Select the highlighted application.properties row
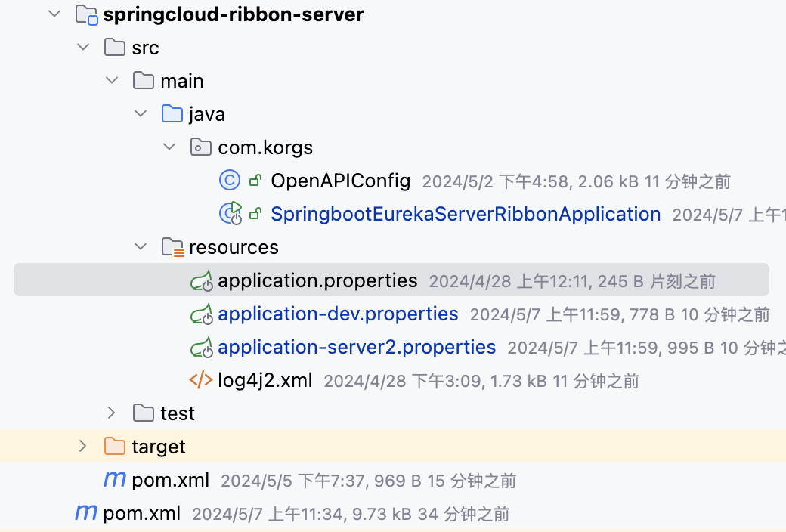The width and height of the screenshot is (786, 532). point(317,280)
